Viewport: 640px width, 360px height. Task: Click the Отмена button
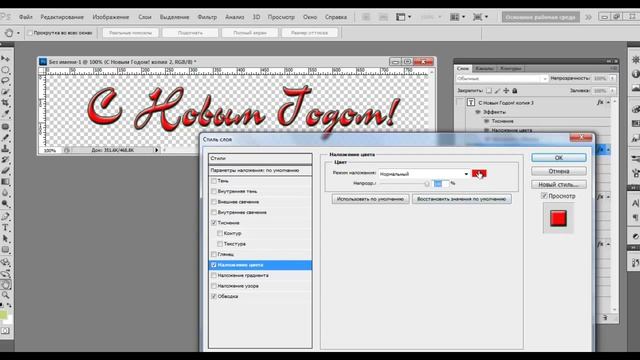point(559,171)
